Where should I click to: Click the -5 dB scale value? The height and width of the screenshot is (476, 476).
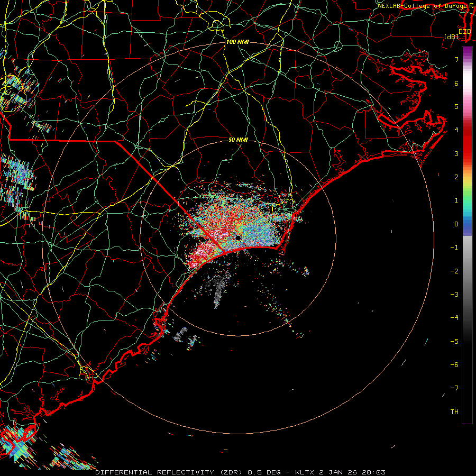454,342
